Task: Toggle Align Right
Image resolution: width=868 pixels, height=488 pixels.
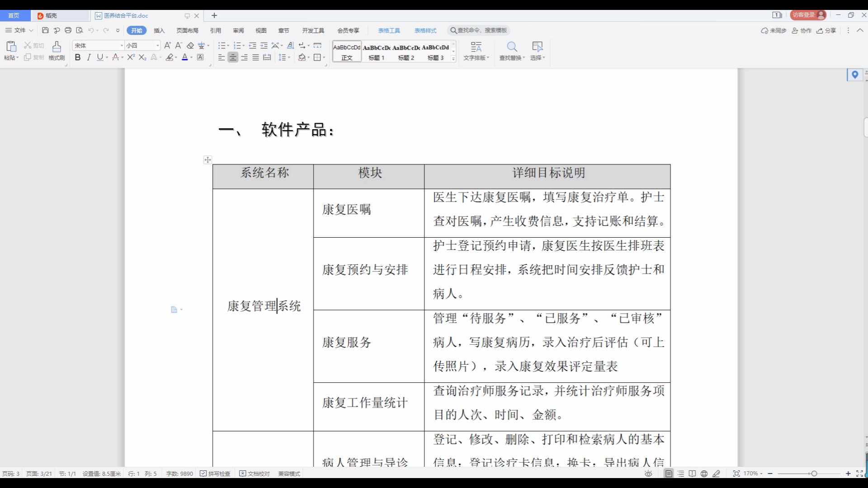Action: coord(244,57)
